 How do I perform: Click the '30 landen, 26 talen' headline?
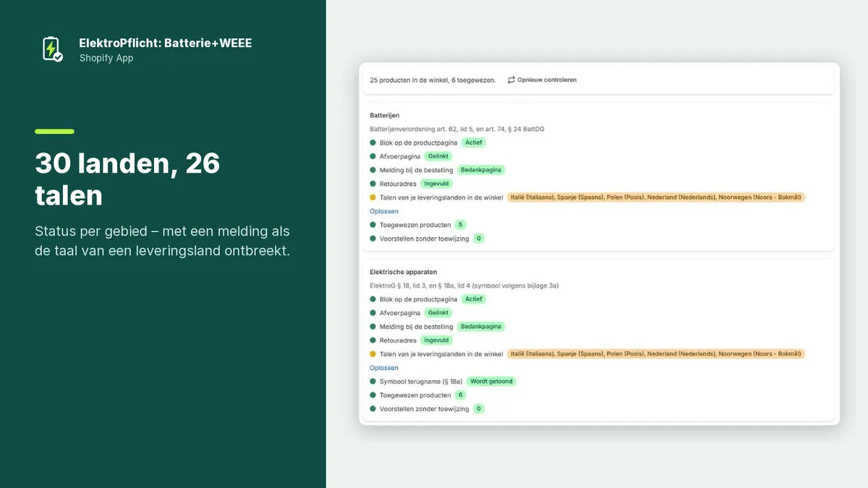click(x=127, y=179)
